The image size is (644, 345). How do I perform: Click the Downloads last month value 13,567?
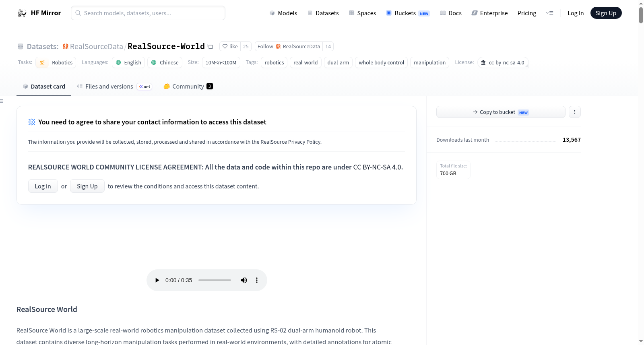click(572, 140)
